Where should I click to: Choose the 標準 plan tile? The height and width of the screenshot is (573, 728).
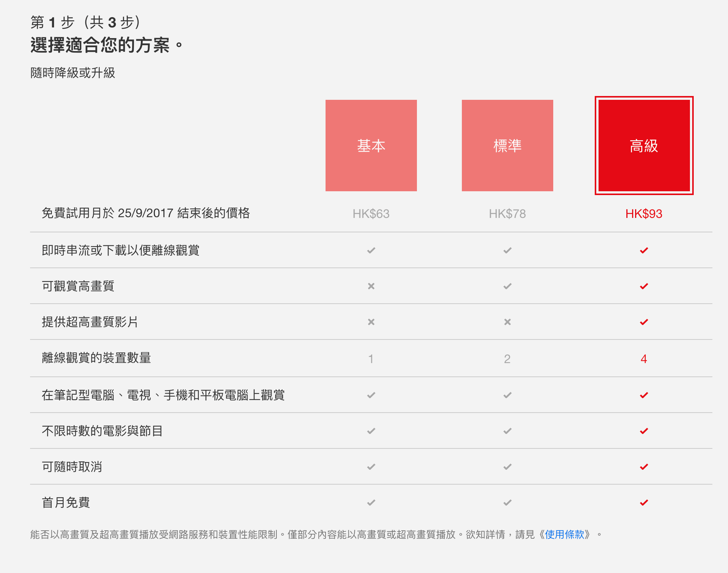point(507,146)
